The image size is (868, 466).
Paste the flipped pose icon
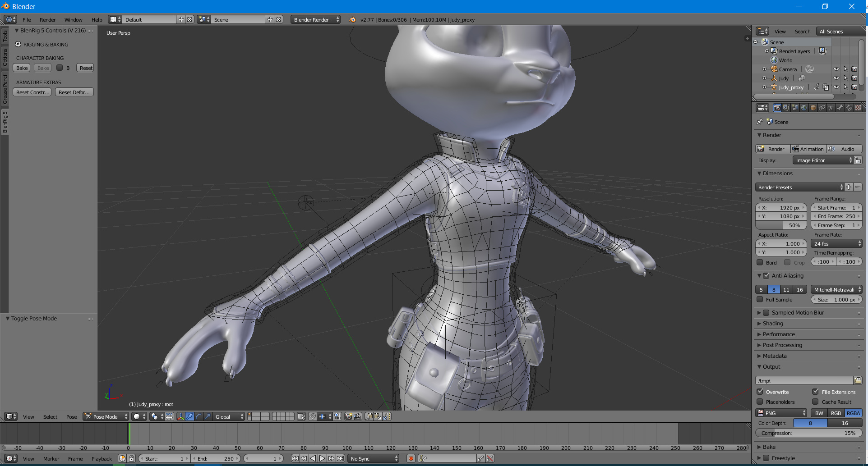[387, 416]
